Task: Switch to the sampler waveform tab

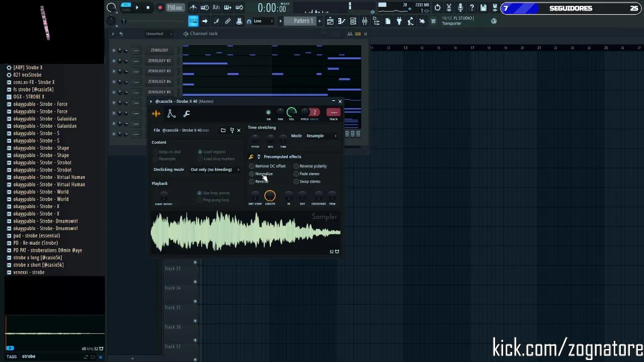Action: click(x=156, y=114)
